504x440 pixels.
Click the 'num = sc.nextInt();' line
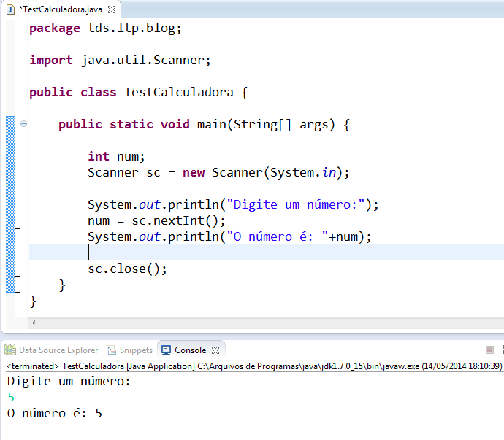point(156,220)
